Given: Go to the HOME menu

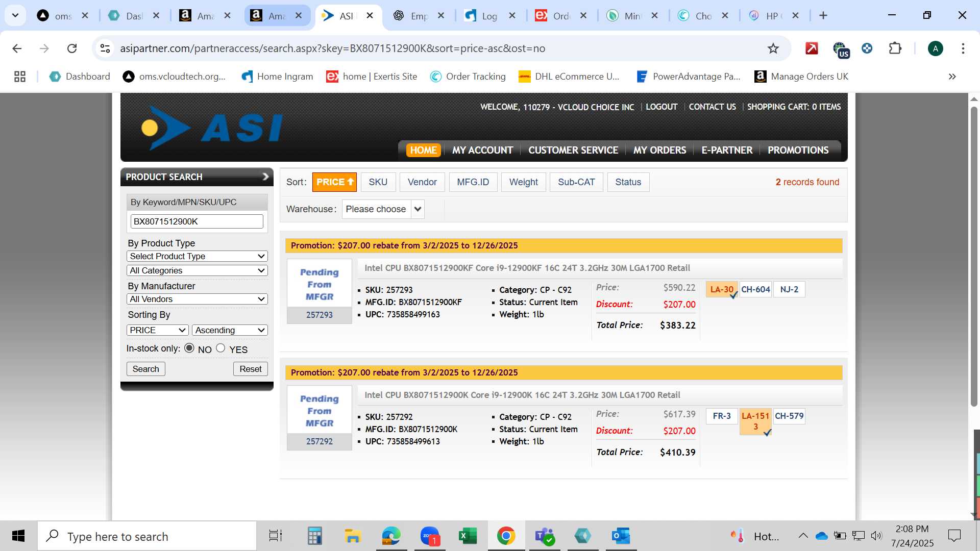Looking at the screenshot, I should coord(424,150).
